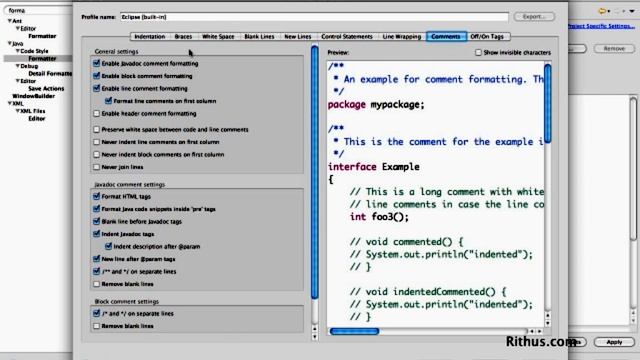Toggle Blank line before Javadoc tags
The image size is (640, 360).
tap(97, 221)
